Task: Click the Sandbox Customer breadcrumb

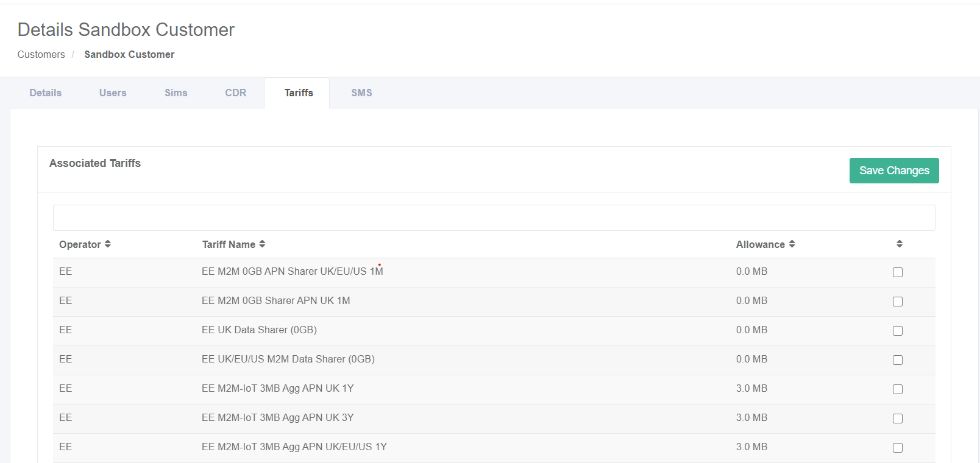Action: (129, 54)
